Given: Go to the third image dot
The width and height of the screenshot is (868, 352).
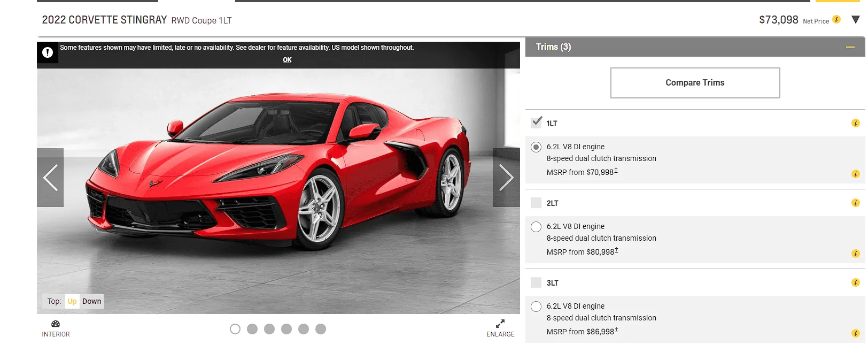Looking at the screenshot, I should point(269,329).
